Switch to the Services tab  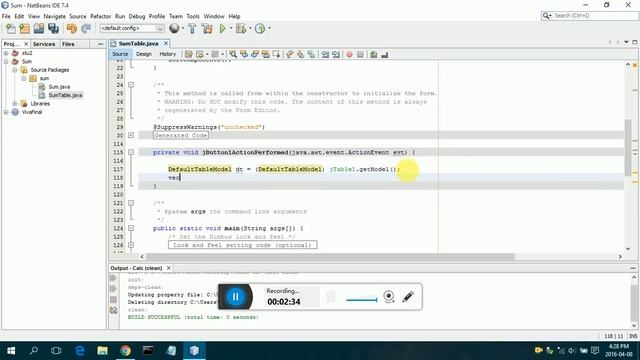point(44,44)
